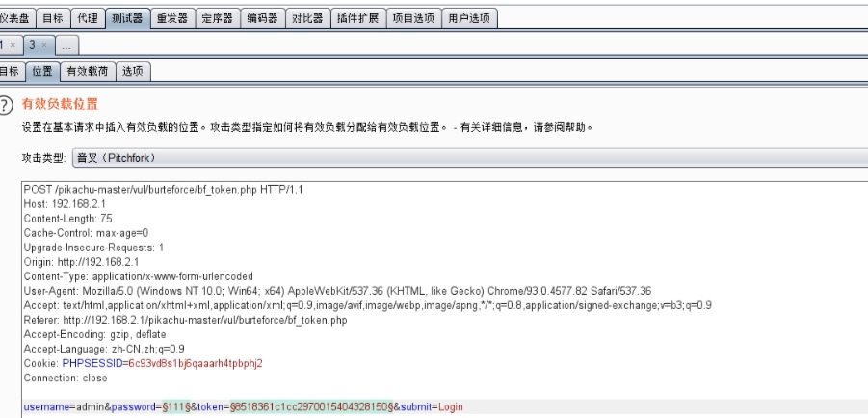Click the Accept: text/html header line
The width and height of the screenshot is (868, 418).
(x=368, y=305)
